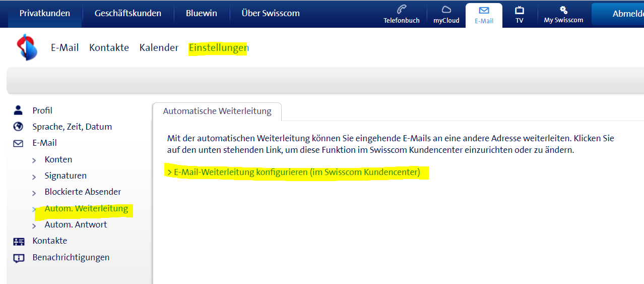This screenshot has height=284, width=644.
Task: Expand the Signaturen chevron
Action: [34, 177]
